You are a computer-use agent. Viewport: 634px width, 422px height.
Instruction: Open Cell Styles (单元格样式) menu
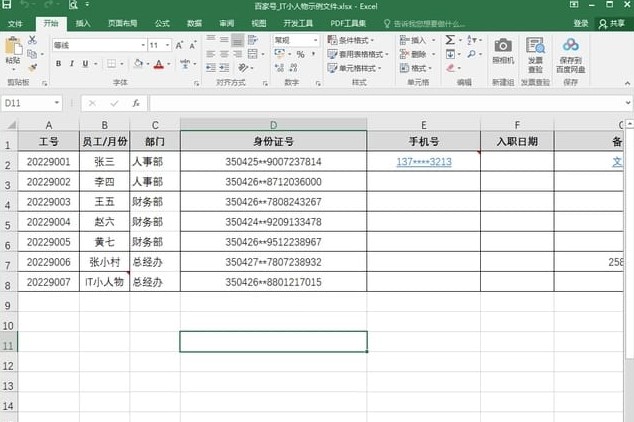pos(354,68)
